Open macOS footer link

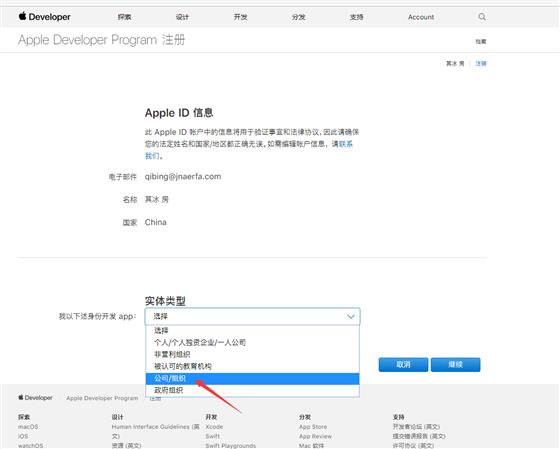28,426
